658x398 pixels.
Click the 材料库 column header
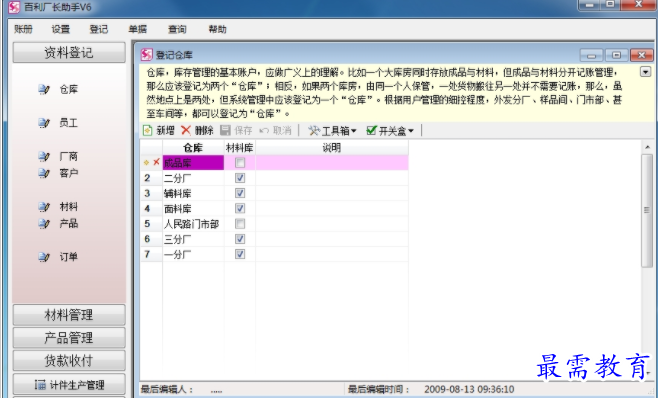(240, 147)
